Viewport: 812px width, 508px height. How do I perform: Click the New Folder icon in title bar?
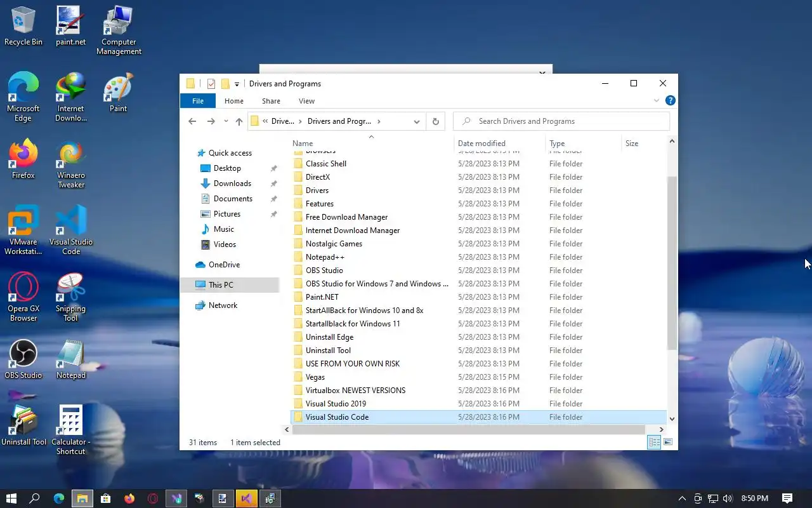pos(225,84)
